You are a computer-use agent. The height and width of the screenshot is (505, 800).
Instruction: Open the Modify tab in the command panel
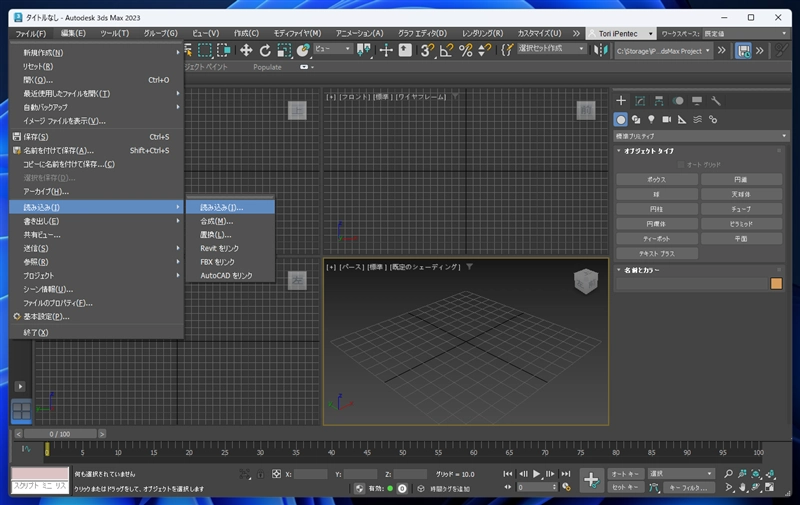tap(640, 101)
